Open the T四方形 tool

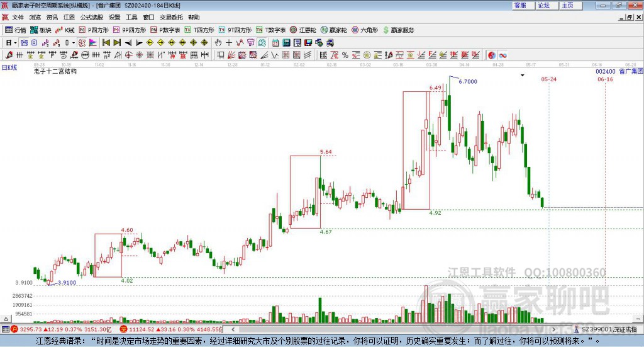[x=199, y=30]
